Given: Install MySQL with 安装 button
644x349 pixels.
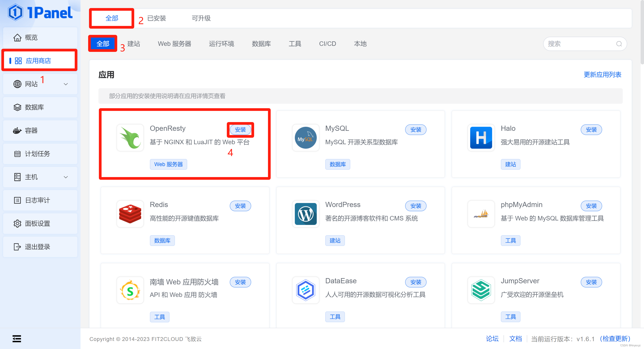Looking at the screenshot, I should (416, 130).
